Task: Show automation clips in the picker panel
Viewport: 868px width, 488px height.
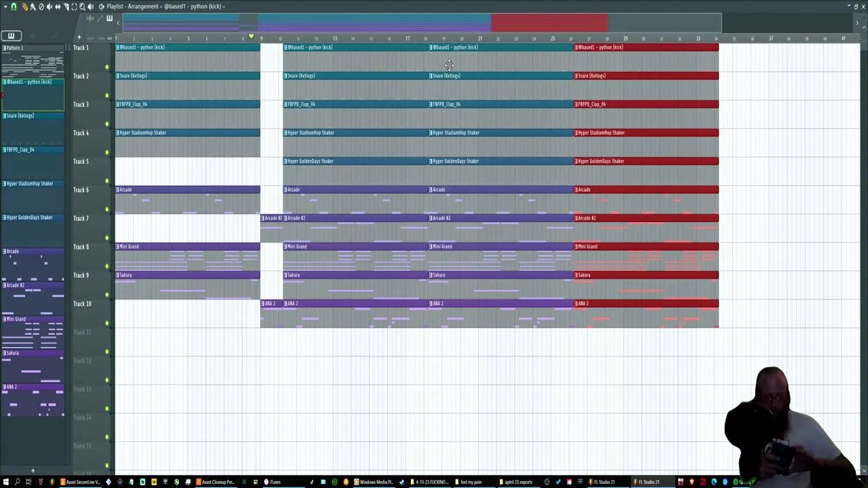Action: 54,36
